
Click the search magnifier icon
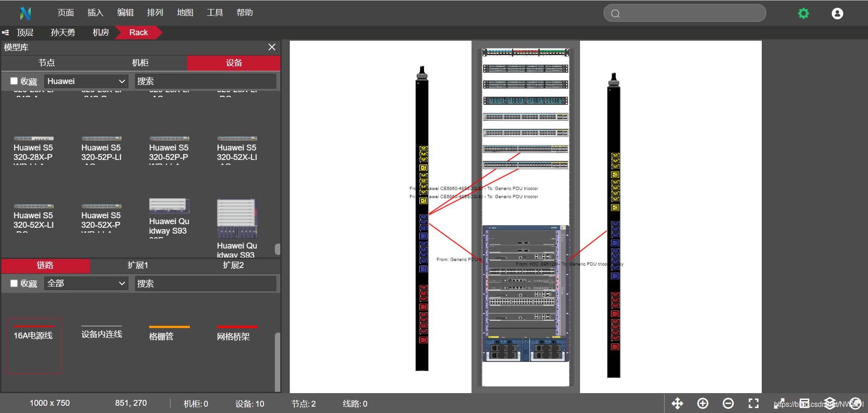point(615,14)
